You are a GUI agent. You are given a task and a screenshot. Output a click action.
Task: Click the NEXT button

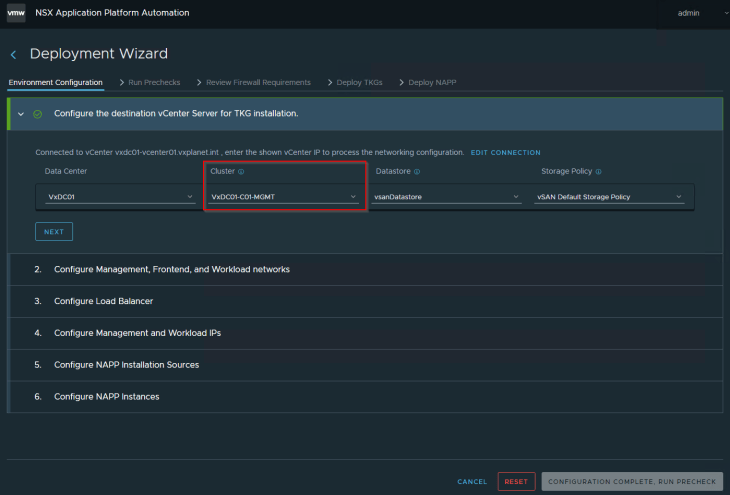coord(54,231)
